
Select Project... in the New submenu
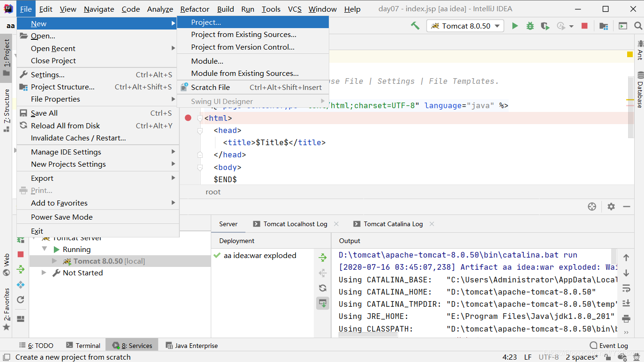point(206,22)
